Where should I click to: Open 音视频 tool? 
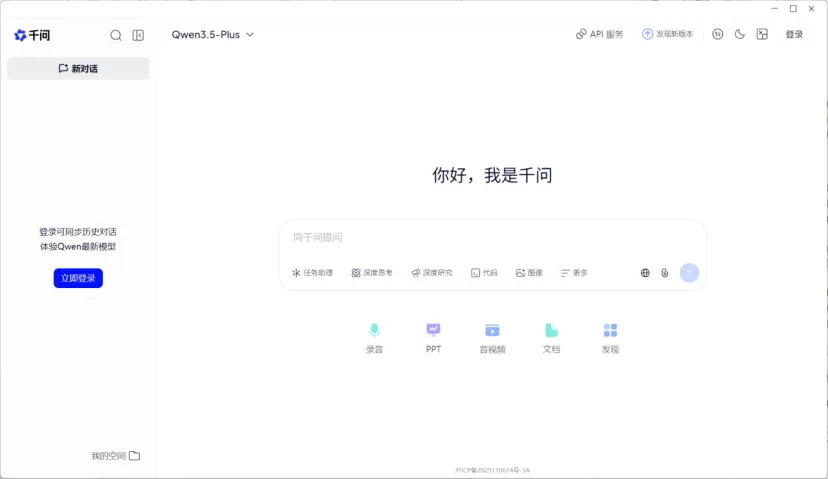coord(492,339)
